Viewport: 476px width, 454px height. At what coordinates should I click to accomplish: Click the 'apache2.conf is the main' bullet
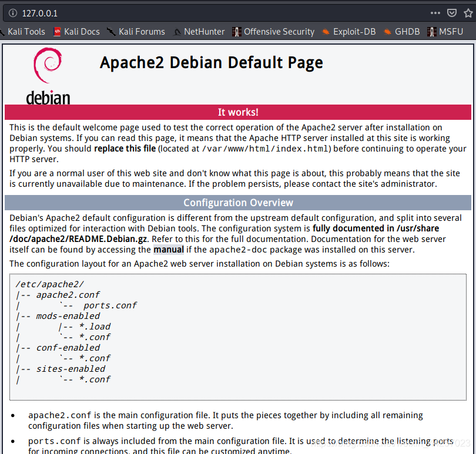[x=226, y=421]
